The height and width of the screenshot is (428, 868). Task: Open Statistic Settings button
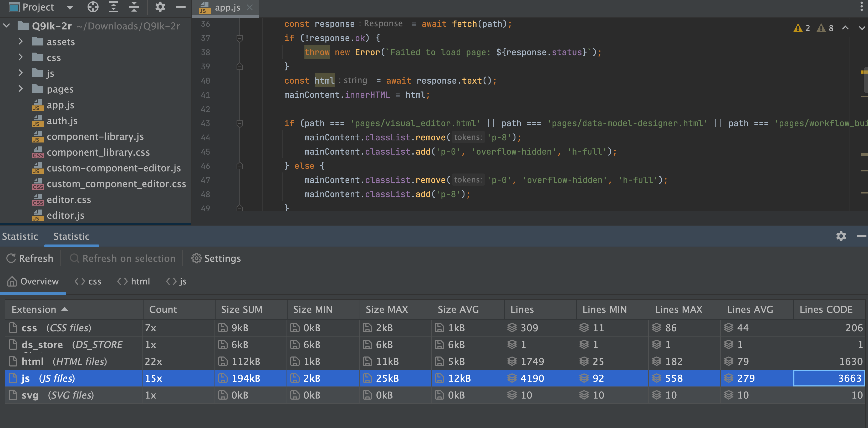216,258
